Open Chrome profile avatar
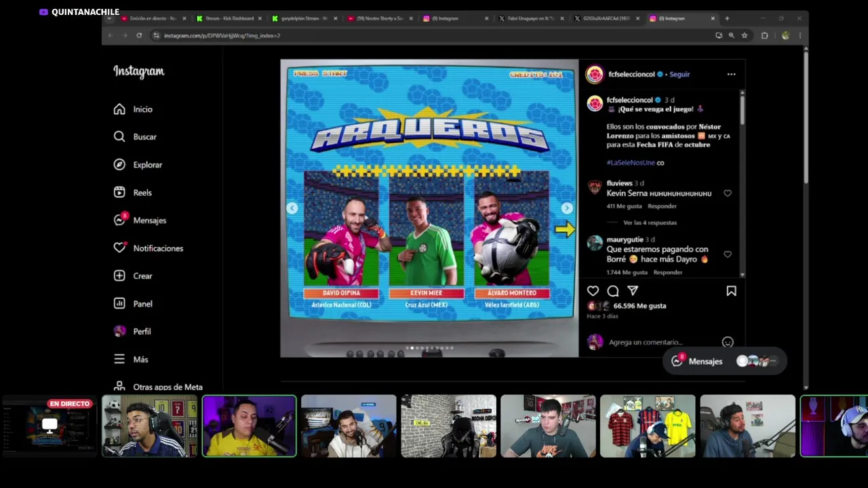Image resolution: width=868 pixels, height=488 pixels. pos(785,35)
